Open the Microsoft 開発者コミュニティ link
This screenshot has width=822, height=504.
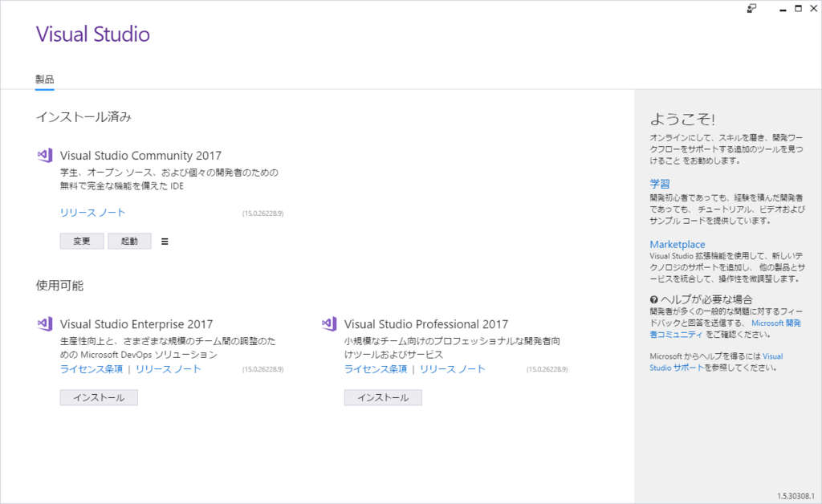tap(726, 328)
